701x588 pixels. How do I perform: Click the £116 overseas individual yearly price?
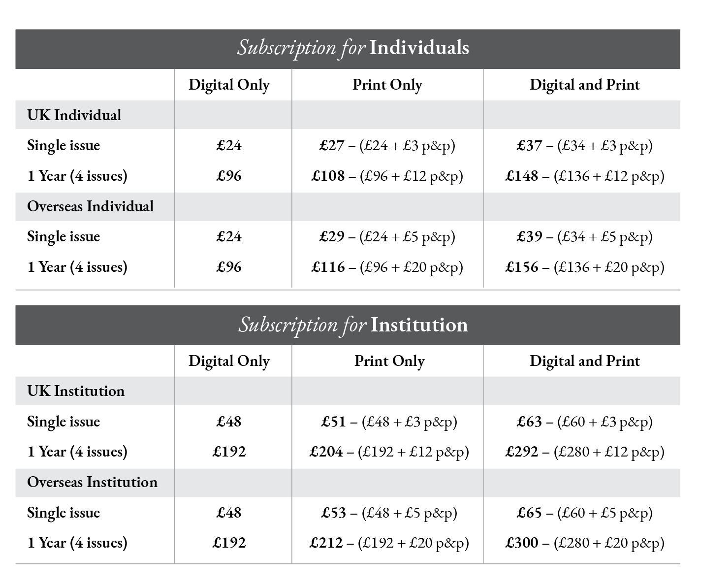click(x=328, y=267)
